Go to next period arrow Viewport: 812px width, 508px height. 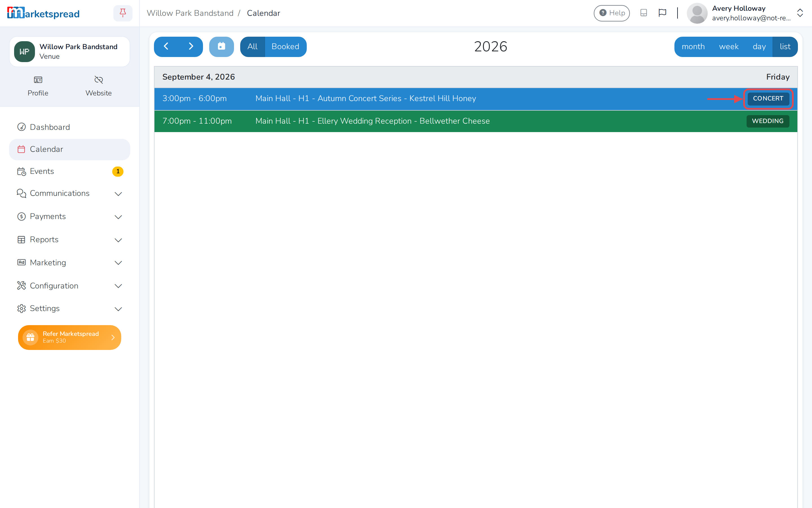tap(191, 46)
